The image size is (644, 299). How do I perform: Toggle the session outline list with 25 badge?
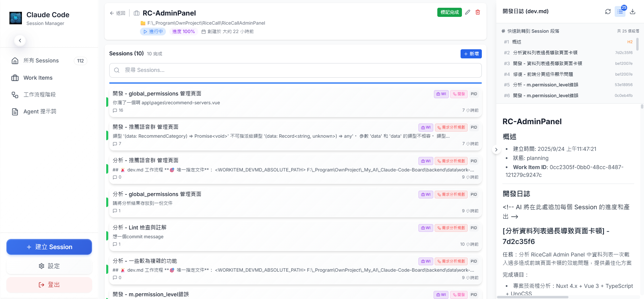pyautogui.click(x=620, y=11)
